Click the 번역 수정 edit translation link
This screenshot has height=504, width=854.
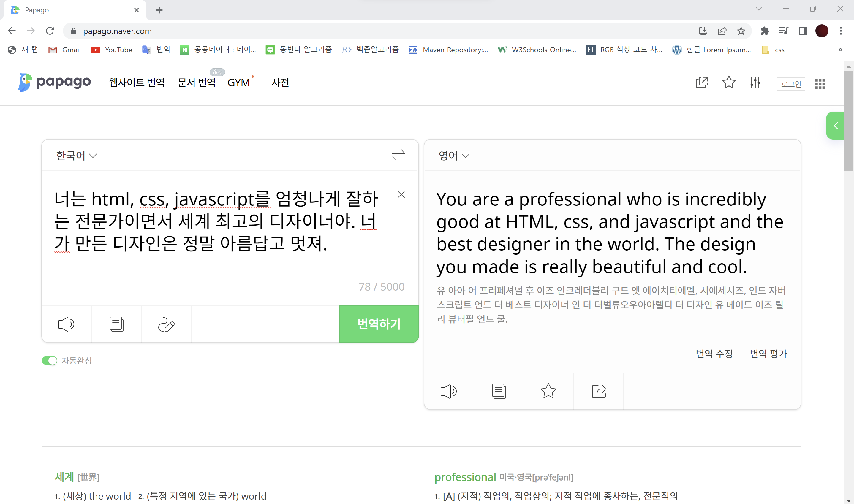click(714, 354)
